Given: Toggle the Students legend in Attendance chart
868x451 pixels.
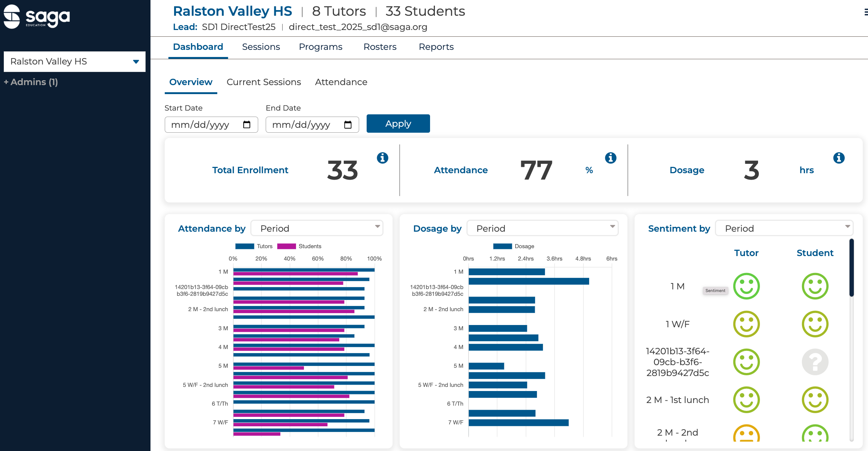Looking at the screenshot, I should (x=299, y=246).
